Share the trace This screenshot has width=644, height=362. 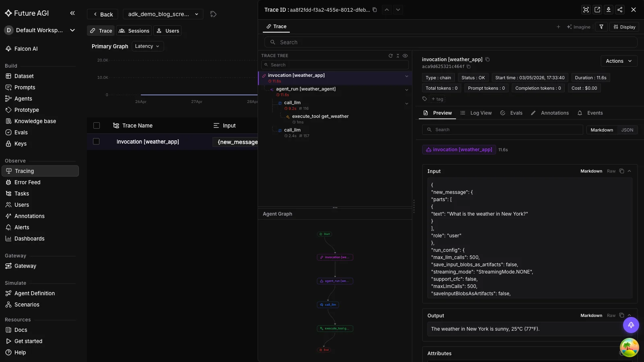click(620, 10)
